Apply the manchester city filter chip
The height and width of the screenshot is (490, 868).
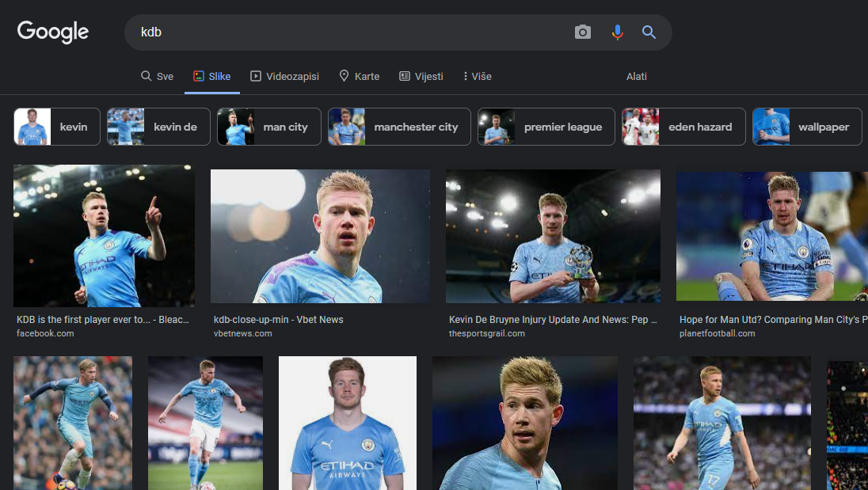[399, 127]
